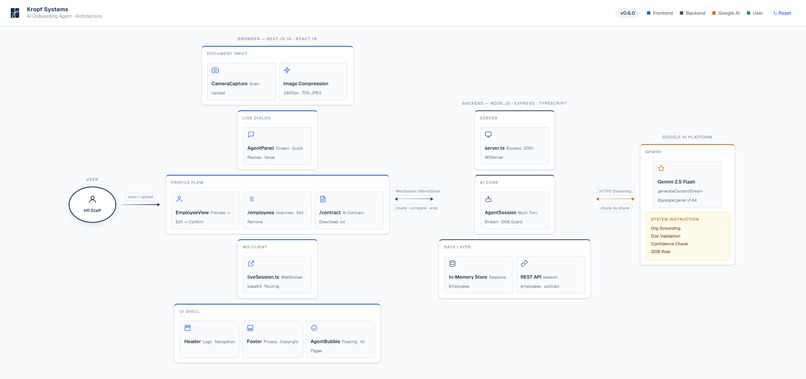Click the 'server.ts' title text
Viewport: 806px width, 379px height.
pos(494,148)
